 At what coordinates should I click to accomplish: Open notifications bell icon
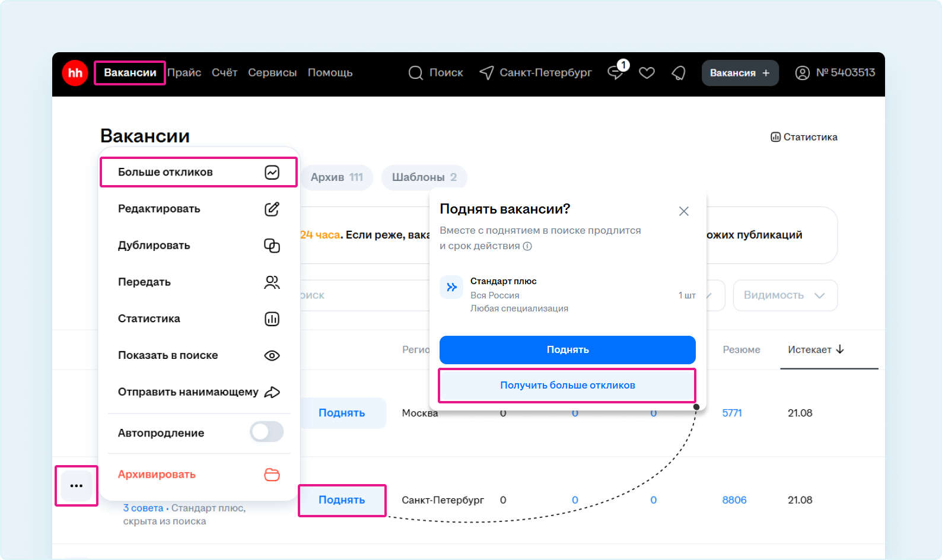679,73
